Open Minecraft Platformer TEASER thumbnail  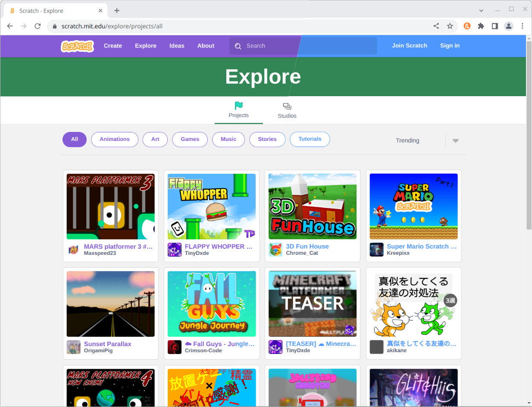(x=313, y=304)
